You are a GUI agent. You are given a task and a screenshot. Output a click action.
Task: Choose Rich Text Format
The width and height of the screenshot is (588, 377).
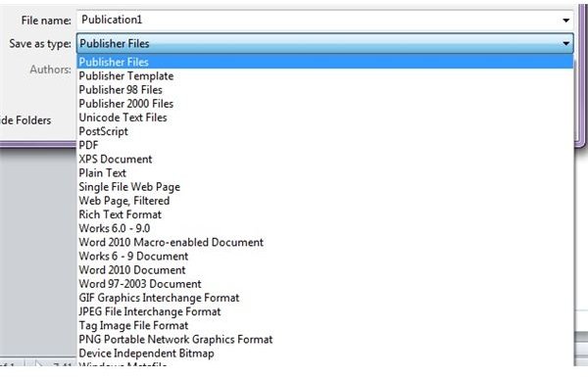point(325,214)
